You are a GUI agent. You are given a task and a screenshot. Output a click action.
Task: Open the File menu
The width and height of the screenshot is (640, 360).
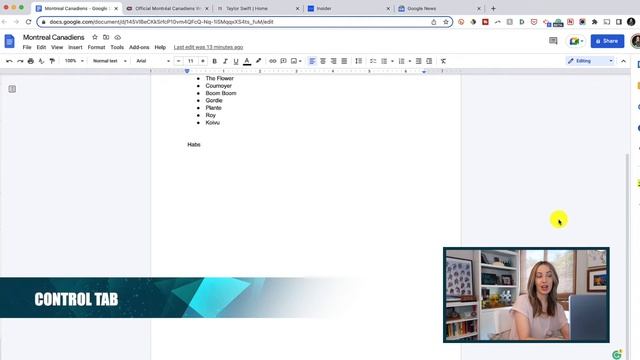click(27, 47)
